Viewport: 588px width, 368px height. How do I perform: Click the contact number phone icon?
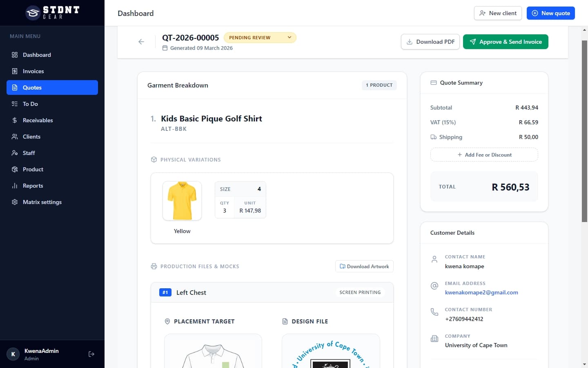(434, 312)
